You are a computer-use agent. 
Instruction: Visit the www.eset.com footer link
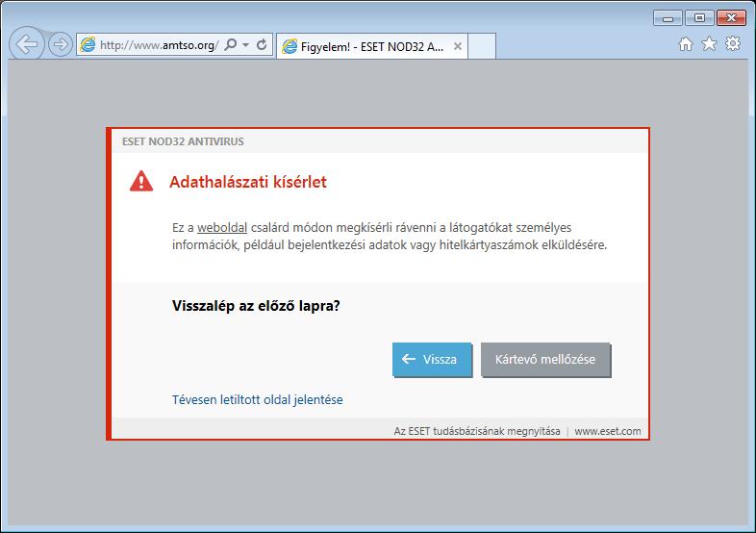608,431
